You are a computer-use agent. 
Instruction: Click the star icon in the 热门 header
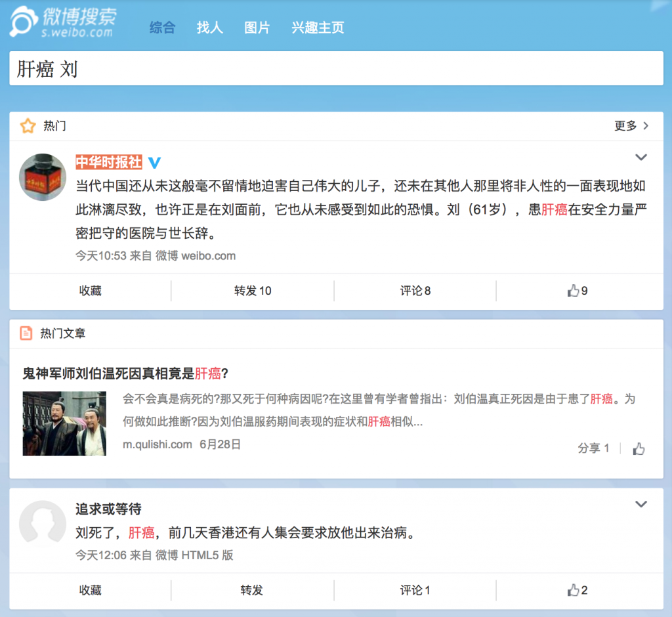tap(27, 125)
